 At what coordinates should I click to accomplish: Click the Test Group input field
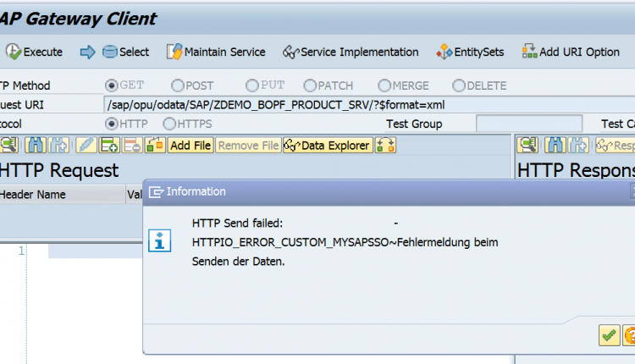pos(529,124)
